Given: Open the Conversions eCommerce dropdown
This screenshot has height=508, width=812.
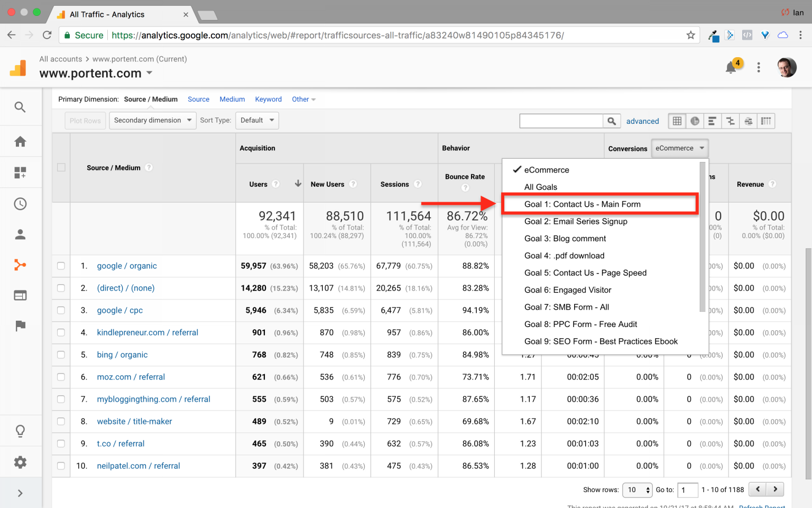Looking at the screenshot, I should [680, 148].
